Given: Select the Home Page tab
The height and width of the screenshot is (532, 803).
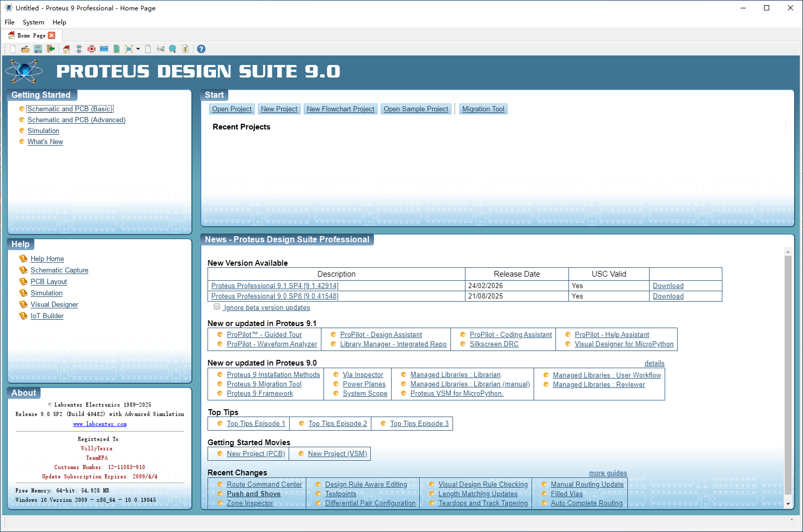Looking at the screenshot, I should coord(31,35).
